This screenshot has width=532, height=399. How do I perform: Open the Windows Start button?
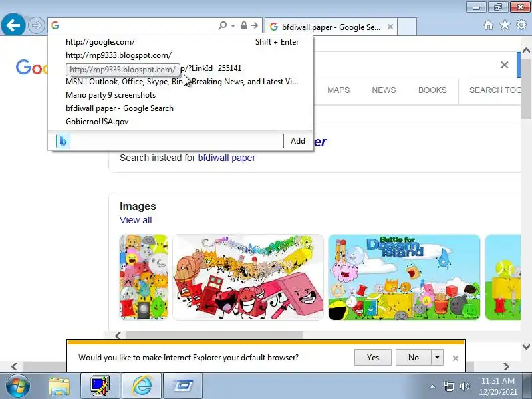coord(18,386)
